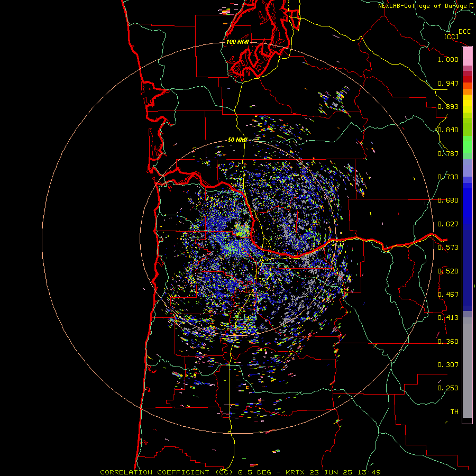
Task: Click the 13:49 timestamp in the caption
Action: [x=369, y=472]
